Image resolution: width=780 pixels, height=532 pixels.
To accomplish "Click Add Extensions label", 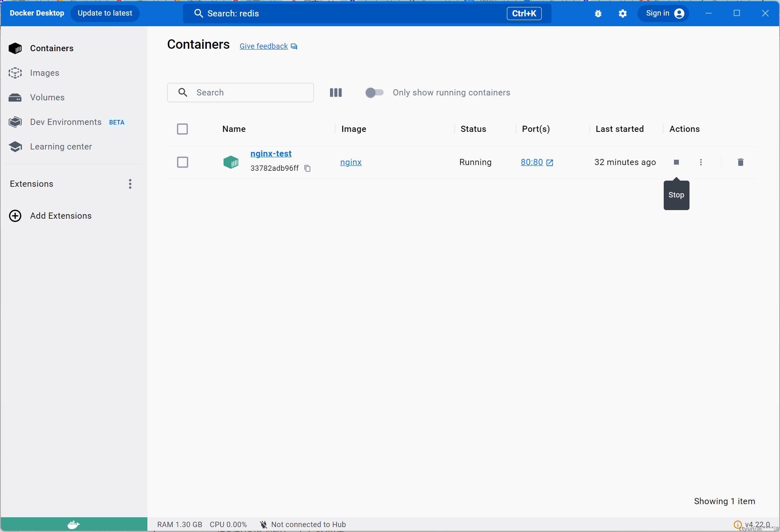I will tap(61, 216).
